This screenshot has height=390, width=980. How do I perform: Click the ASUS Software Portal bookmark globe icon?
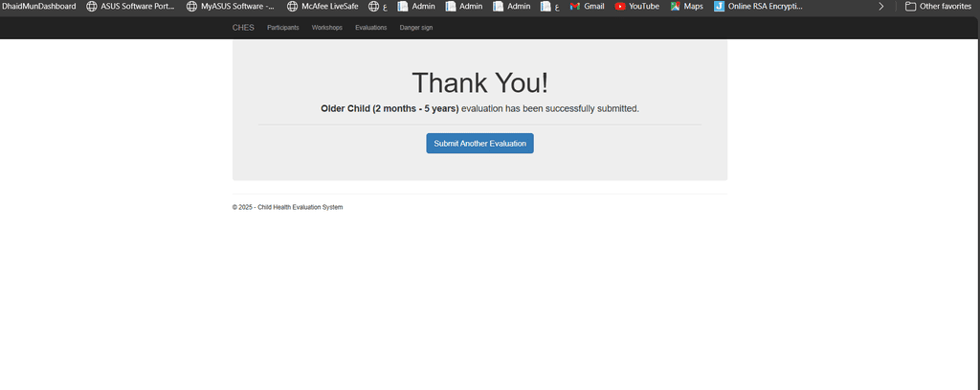(x=91, y=7)
